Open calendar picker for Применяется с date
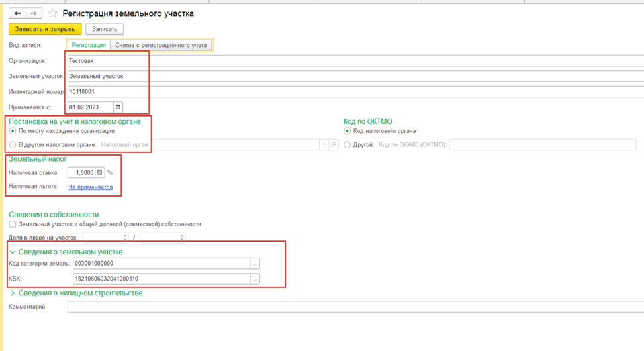Image resolution: width=644 pixels, height=351 pixels. pos(118,107)
